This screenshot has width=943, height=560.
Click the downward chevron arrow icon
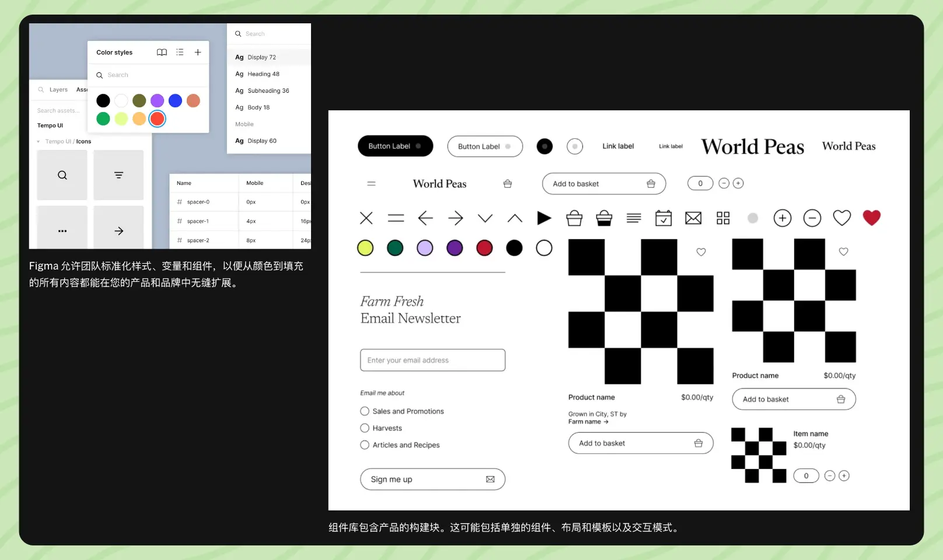point(485,218)
